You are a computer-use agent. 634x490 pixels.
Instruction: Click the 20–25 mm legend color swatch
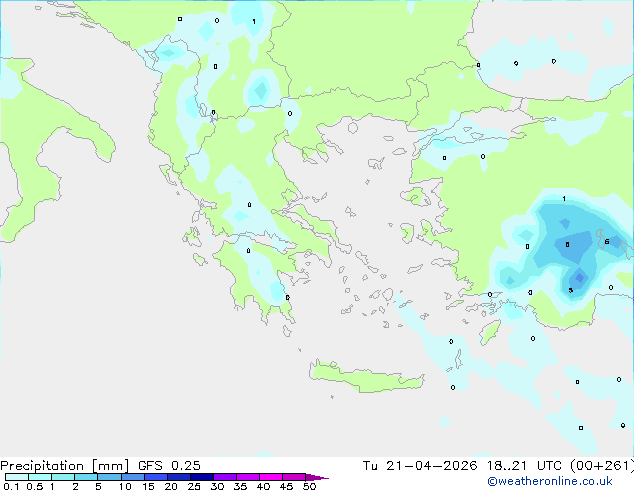tap(178, 477)
